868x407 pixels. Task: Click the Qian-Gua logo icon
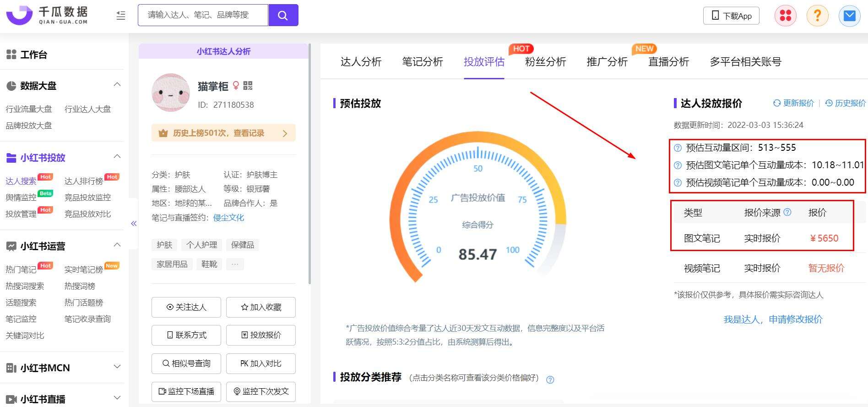(19, 15)
